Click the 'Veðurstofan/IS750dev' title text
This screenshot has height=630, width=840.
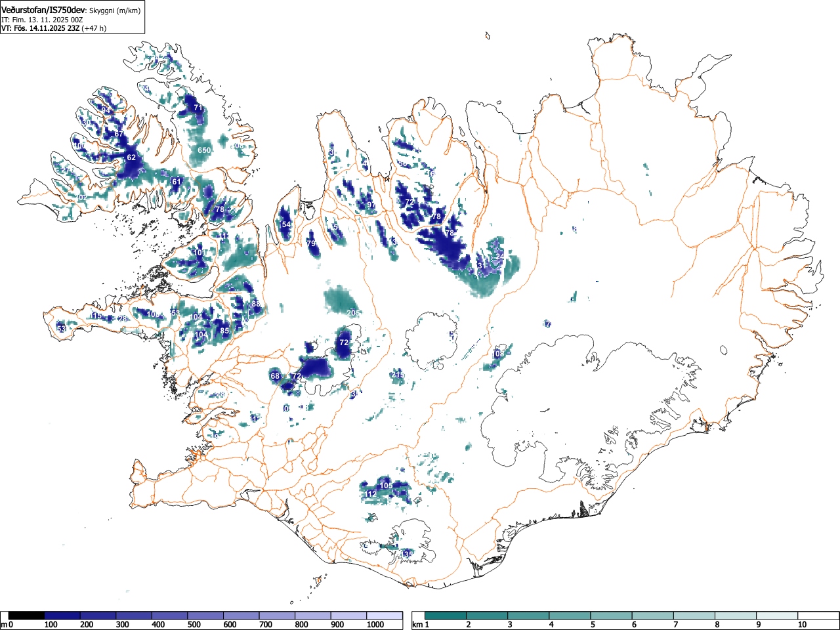[x=43, y=10]
